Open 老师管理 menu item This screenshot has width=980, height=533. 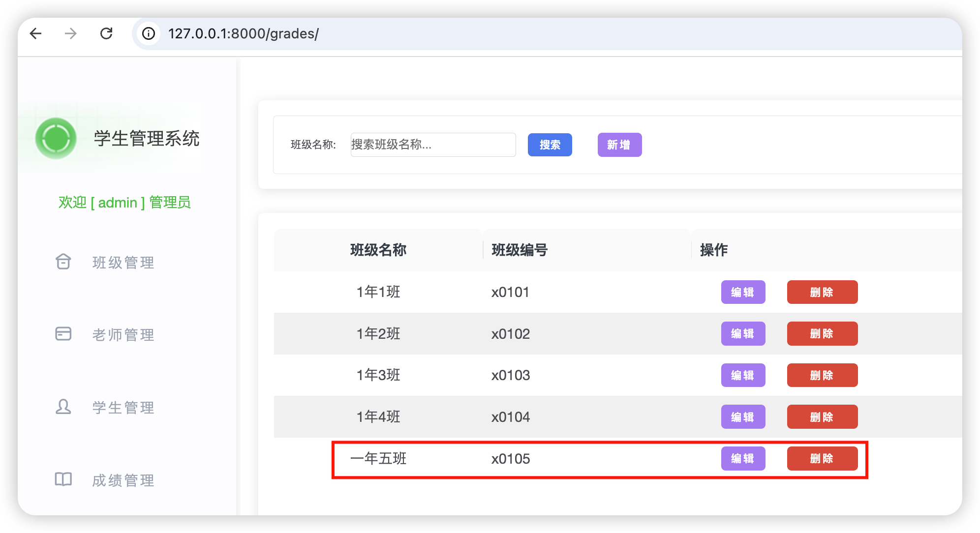123,335
